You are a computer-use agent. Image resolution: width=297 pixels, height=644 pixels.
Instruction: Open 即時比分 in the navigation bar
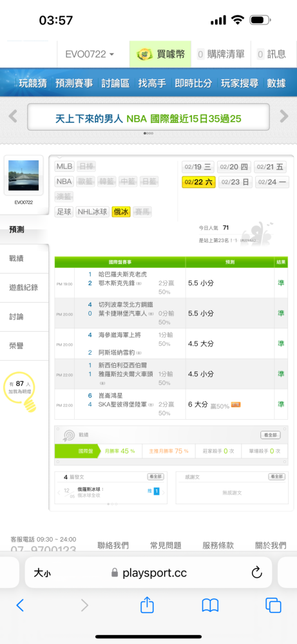click(193, 83)
